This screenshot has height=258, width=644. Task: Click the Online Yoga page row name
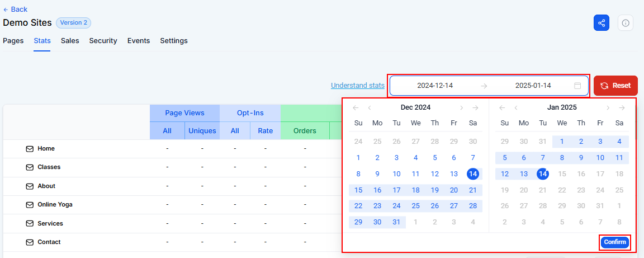coord(55,204)
